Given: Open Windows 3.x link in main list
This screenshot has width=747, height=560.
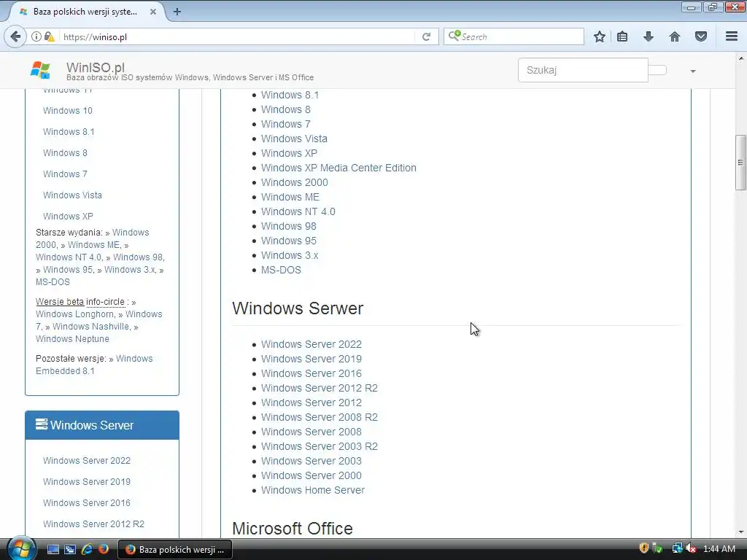Looking at the screenshot, I should coord(290,255).
